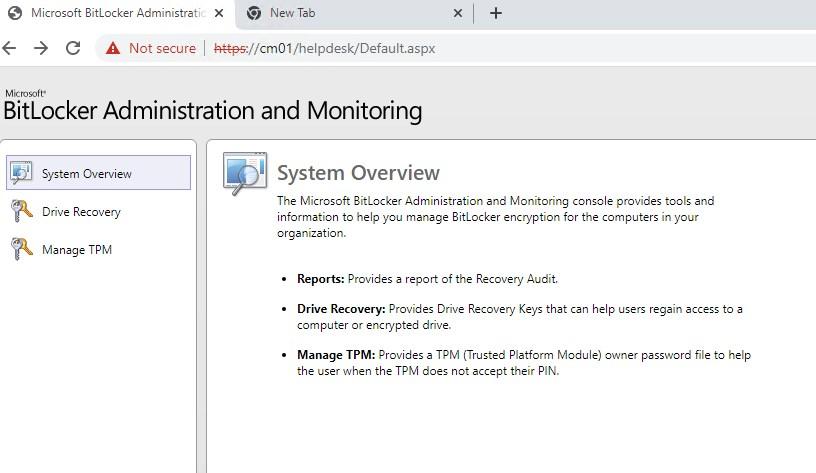Click the address bar URL cm01/helpdesk/Default.aspx
Image resolution: width=816 pixels, height=473 pixels.
point(324,48)
